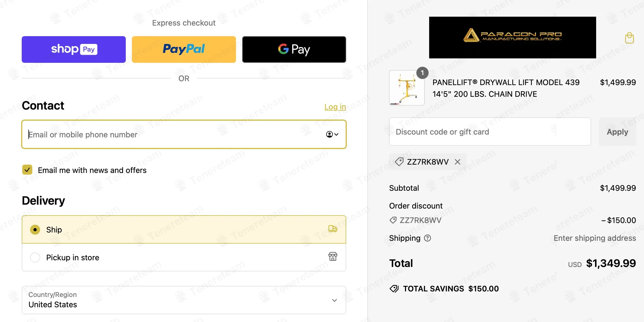Open the contact account chooser dropdown

pyautogui.click(x=332, y=135)
